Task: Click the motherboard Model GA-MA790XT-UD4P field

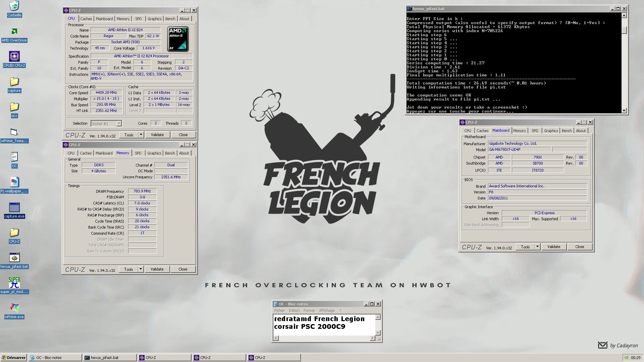Action: (x=519, y=149)
